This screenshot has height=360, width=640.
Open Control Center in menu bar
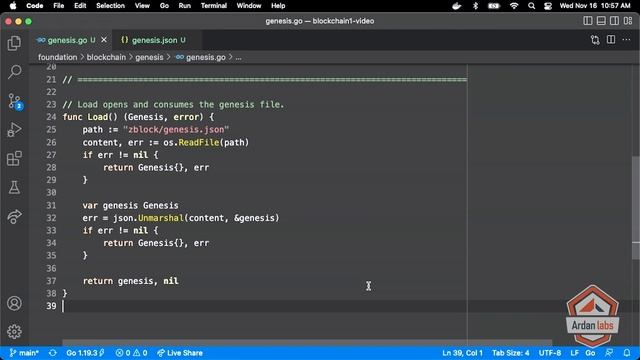point(548,6)
